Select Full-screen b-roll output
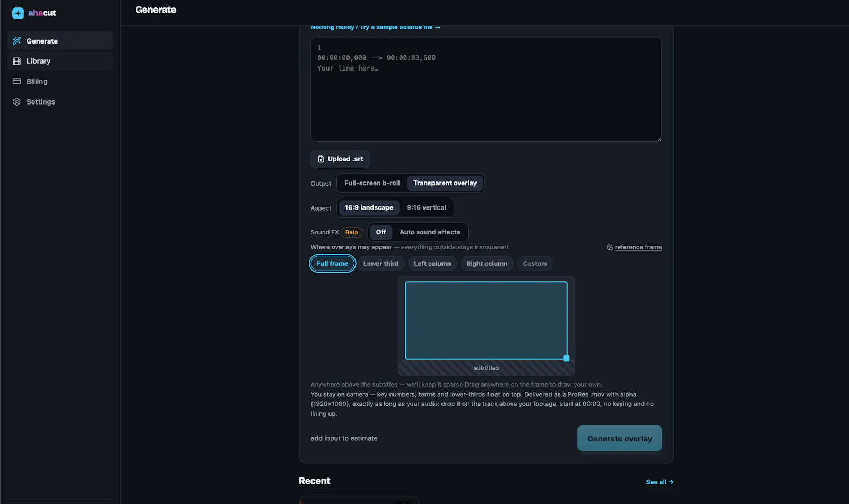This screenshot has width=849, height=504. point(372,183)
